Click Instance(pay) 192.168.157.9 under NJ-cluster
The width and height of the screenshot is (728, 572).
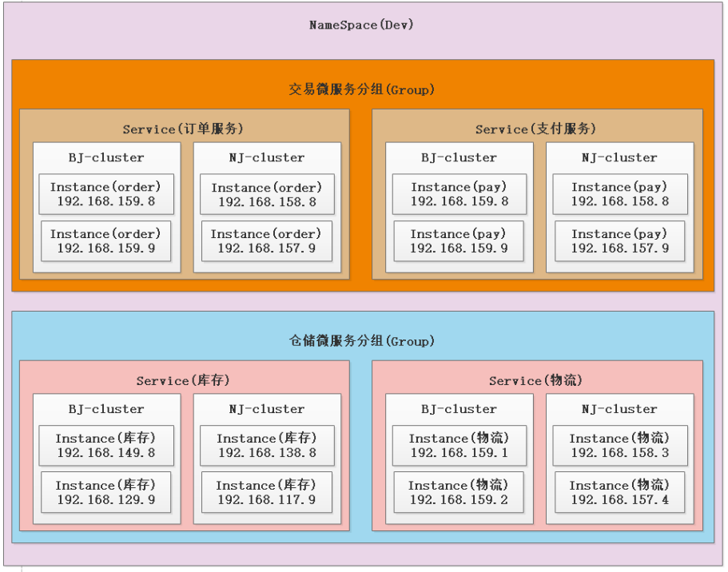tap(619, 241)
